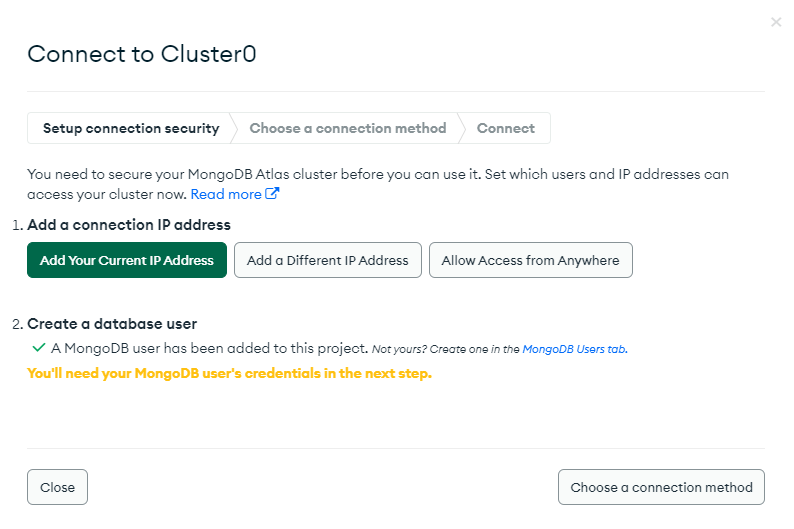Follow the MongoDB Users tab link
Image resolution: width=794 pixels, height=529 pixels.
click(x=575, y=349)
